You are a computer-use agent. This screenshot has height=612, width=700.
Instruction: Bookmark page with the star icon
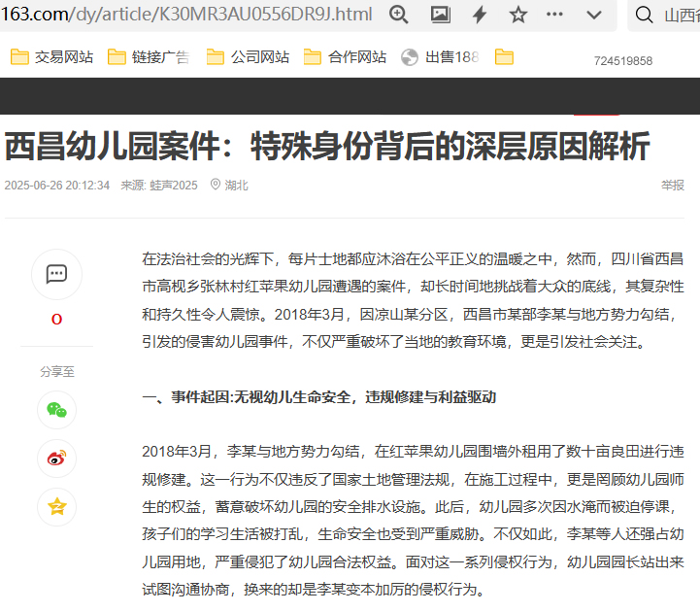[517, 15]
